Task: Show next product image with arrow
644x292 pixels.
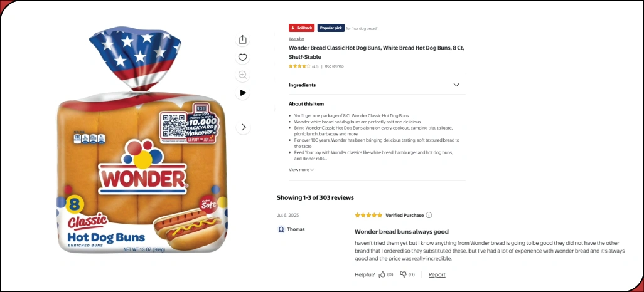Action: pos(243,127)
